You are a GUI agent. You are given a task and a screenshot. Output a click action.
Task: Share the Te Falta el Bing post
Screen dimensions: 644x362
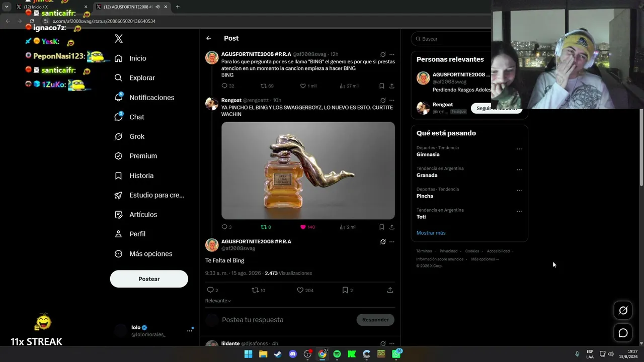pos(390,290)
